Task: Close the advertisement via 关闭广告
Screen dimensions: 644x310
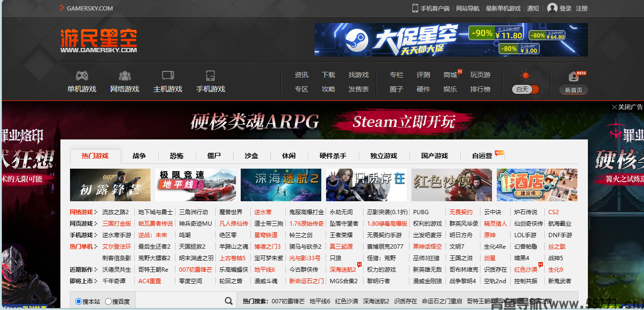Action: 627,107
